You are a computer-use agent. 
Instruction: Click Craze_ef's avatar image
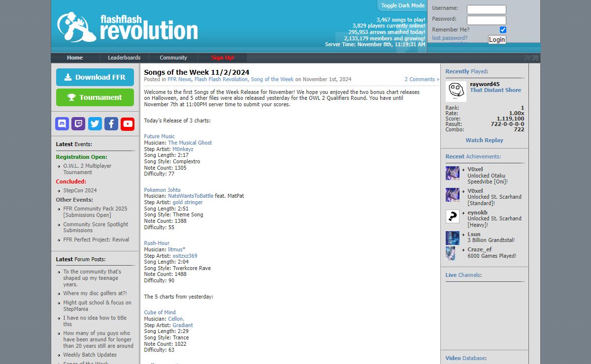451,253
